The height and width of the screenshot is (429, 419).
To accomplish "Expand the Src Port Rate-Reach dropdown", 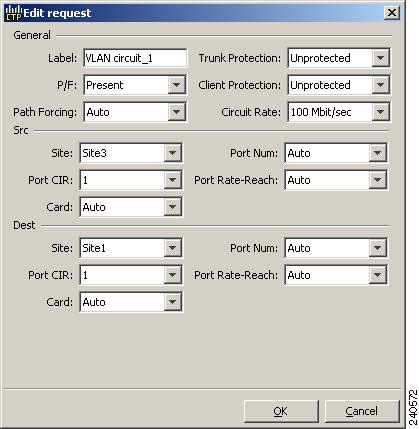I will (x=336, y=180).
